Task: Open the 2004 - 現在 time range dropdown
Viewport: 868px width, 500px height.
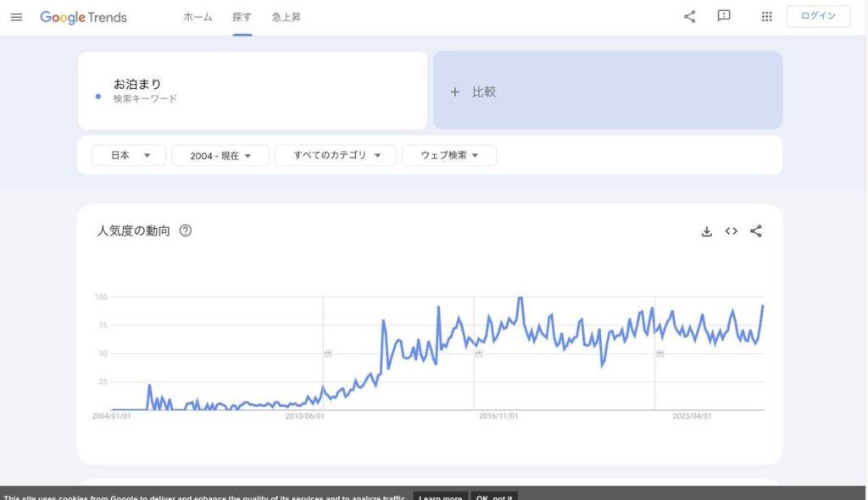Action: [x=220, y=156]
